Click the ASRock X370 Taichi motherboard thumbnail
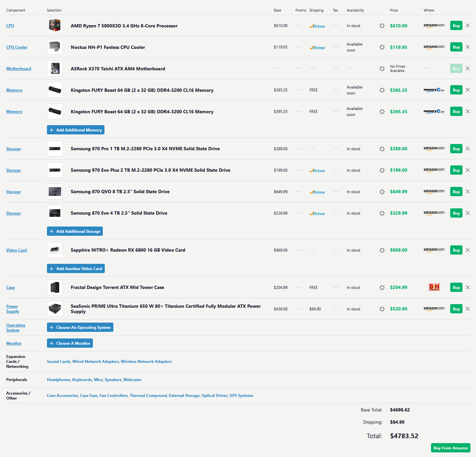Image resolution: width=476 pixels, height=457 pixels. (x=55, y=68)
